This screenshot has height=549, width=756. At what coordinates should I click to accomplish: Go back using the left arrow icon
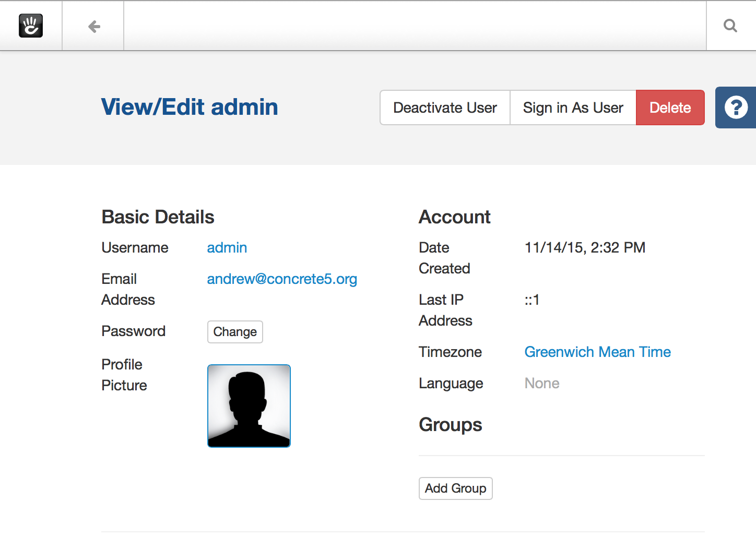pyautogui.click(x=94, y=26)
